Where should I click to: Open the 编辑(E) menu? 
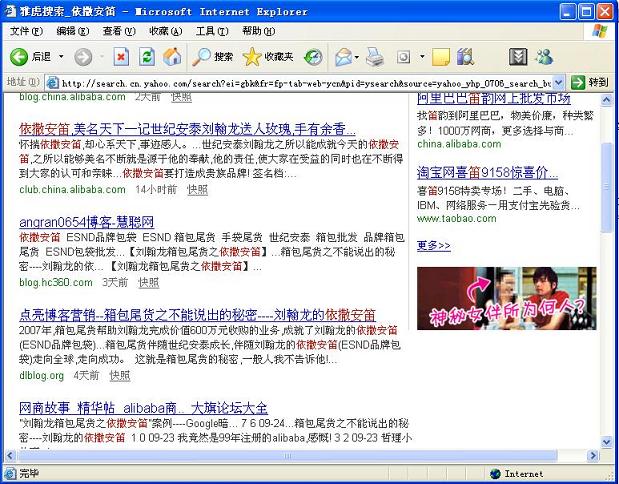pos(73,31)
